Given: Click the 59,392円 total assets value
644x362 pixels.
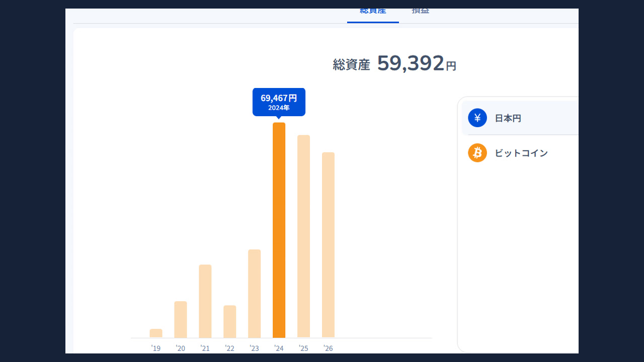Looking at the screenshot, I should [x=417, y=63].
